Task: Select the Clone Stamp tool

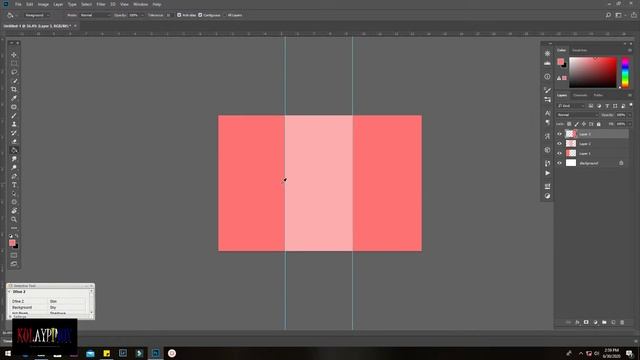Action: (14, 124)
